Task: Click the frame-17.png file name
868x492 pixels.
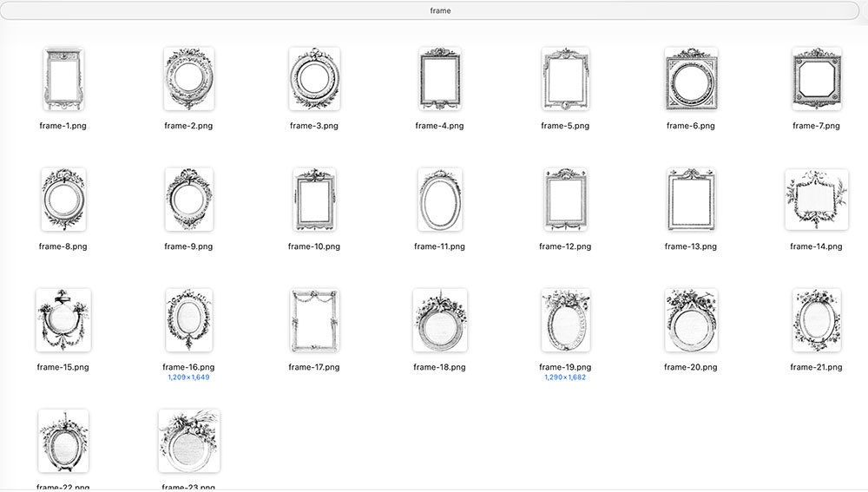Action: pyautogui.click(x=314, y=367)
